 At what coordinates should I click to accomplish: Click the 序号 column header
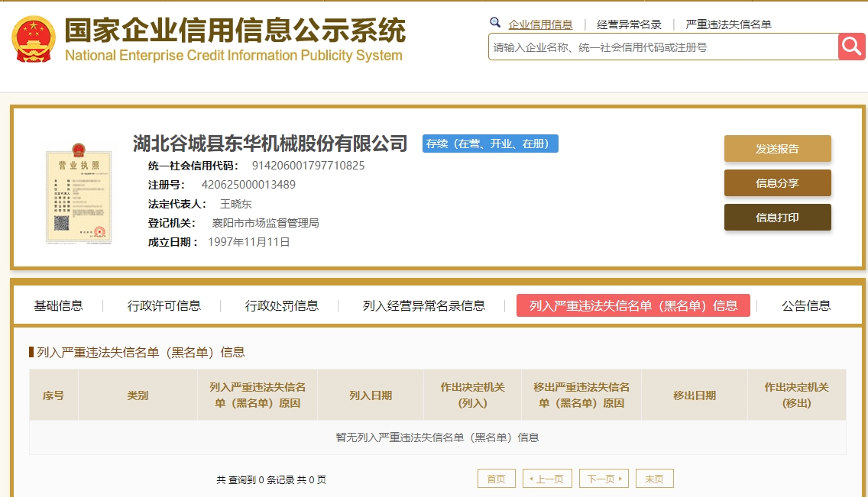(53, 395)
